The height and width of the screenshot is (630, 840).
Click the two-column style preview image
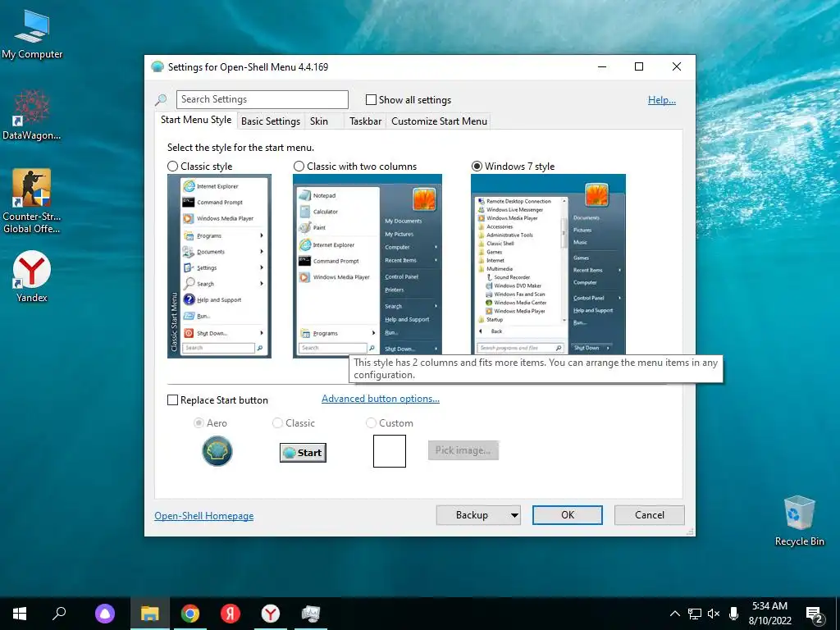pyautogui.click(x=367, y=266)
